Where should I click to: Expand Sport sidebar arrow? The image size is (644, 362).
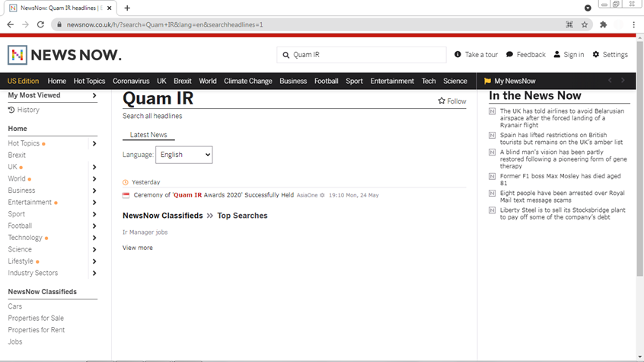[94, 214]
